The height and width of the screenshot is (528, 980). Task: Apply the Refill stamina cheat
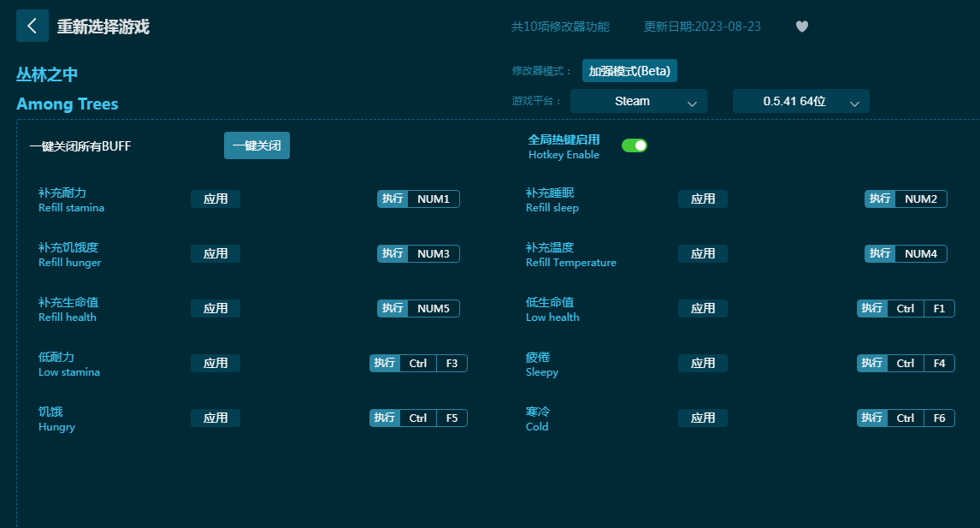[x=215, y=199]
